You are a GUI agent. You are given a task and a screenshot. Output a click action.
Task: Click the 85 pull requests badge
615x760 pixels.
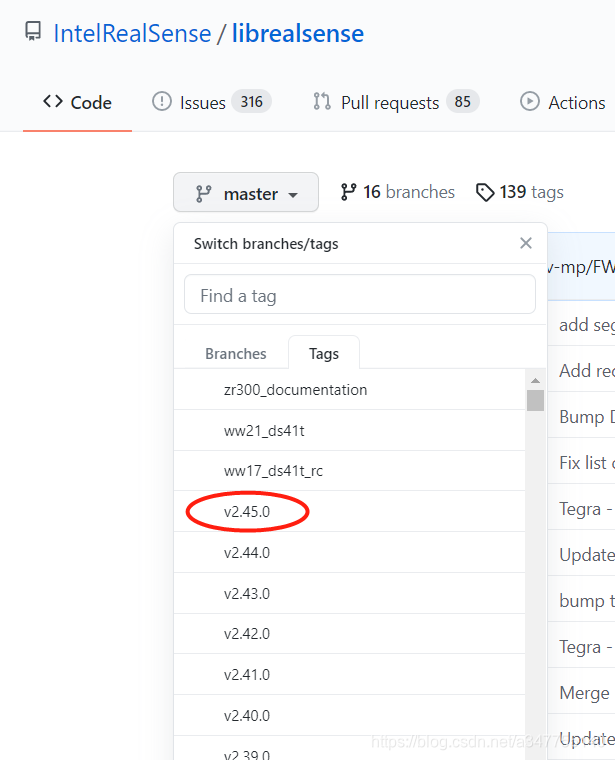pyautogui.click(x=462, y=102)
